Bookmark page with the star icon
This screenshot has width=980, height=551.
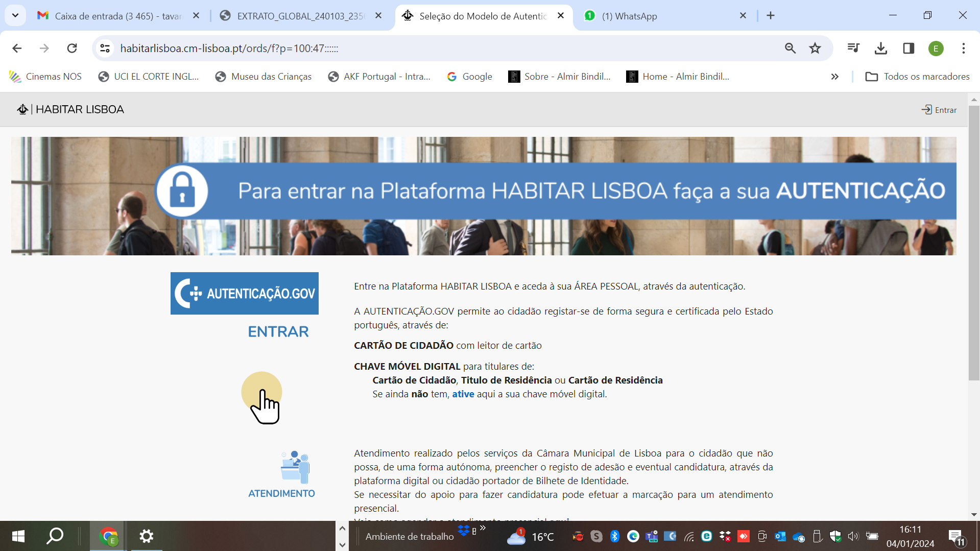[815, 49]
